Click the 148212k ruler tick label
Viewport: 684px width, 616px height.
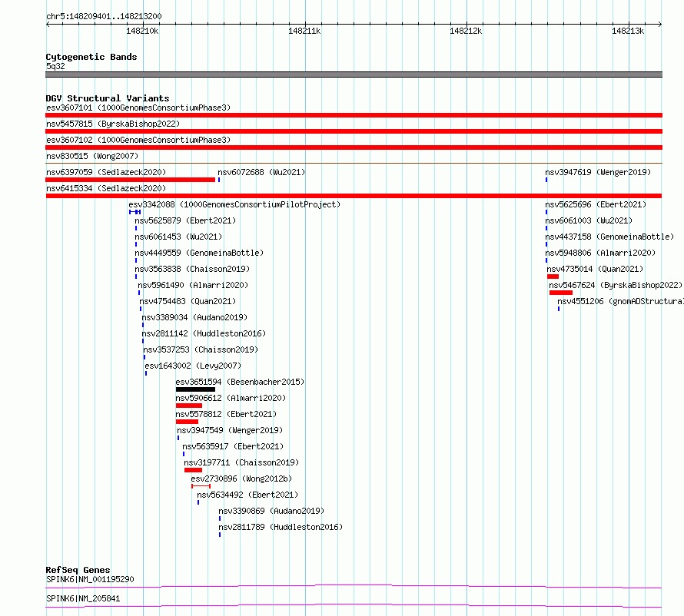click(x=466, y=31)
